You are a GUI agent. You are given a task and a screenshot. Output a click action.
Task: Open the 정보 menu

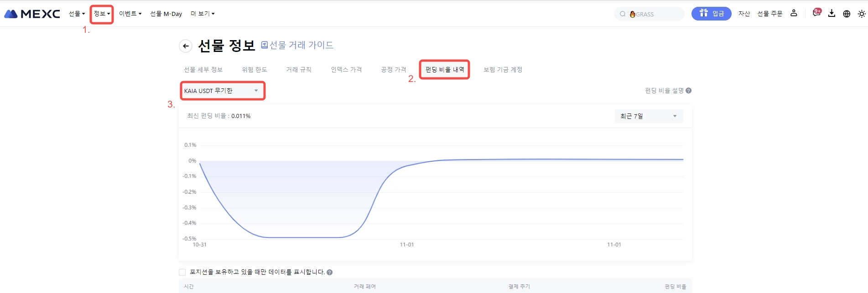pos(102,14)
